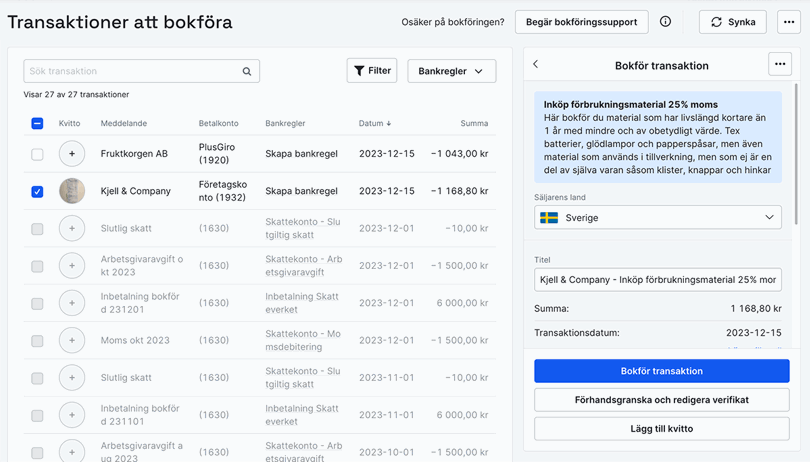Image resolution: width=810 pixels, height=462 pixels.
Task: Click Skattekonto - Momsdebitering bank rule text
Action: [x=303, y=341]
